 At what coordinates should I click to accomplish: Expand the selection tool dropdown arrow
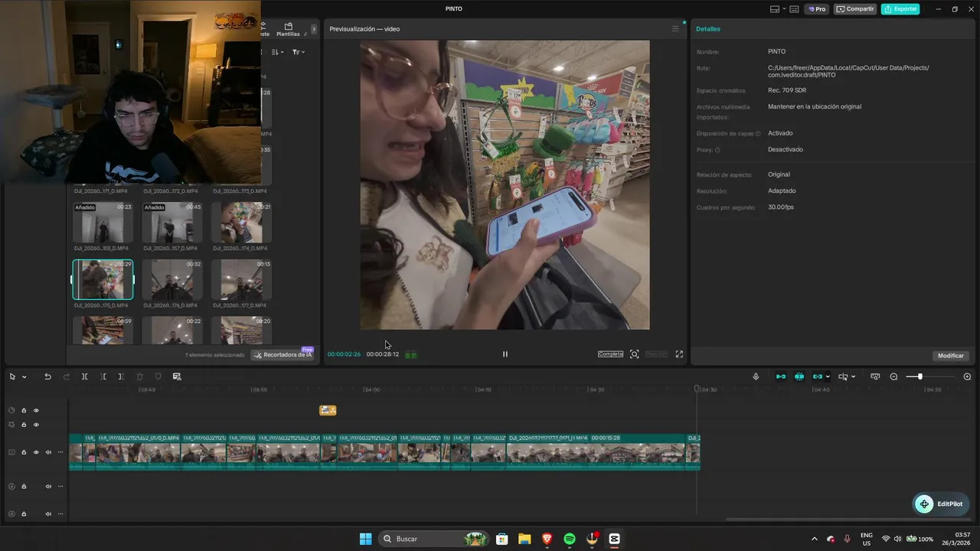point(24,377)
